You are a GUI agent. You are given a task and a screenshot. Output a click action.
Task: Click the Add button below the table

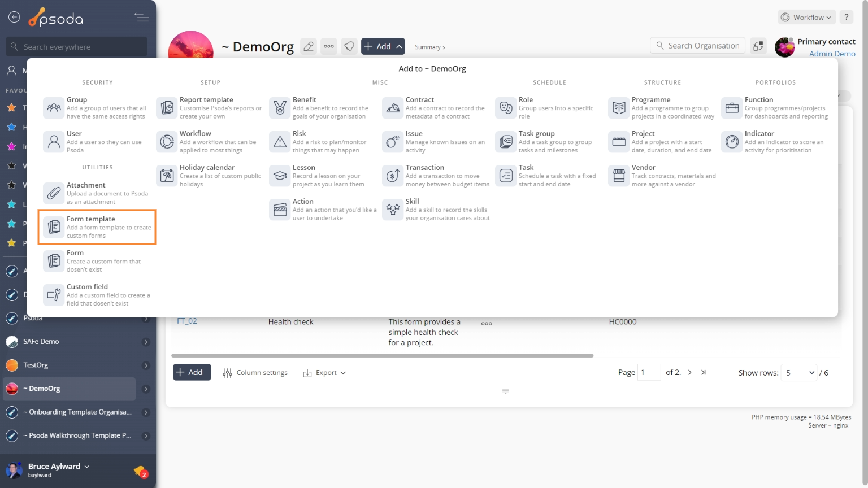tap(192, 372)
